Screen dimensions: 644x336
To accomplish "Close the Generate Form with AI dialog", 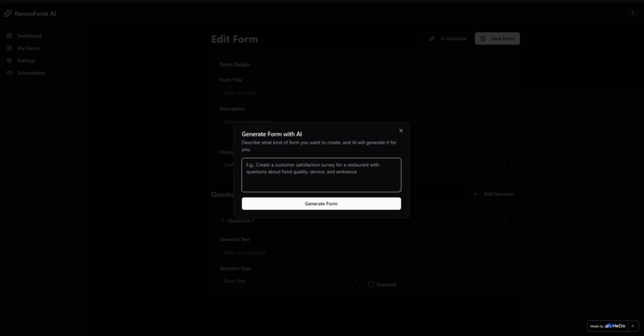I will pyautogui.click(x=401, y=131).
